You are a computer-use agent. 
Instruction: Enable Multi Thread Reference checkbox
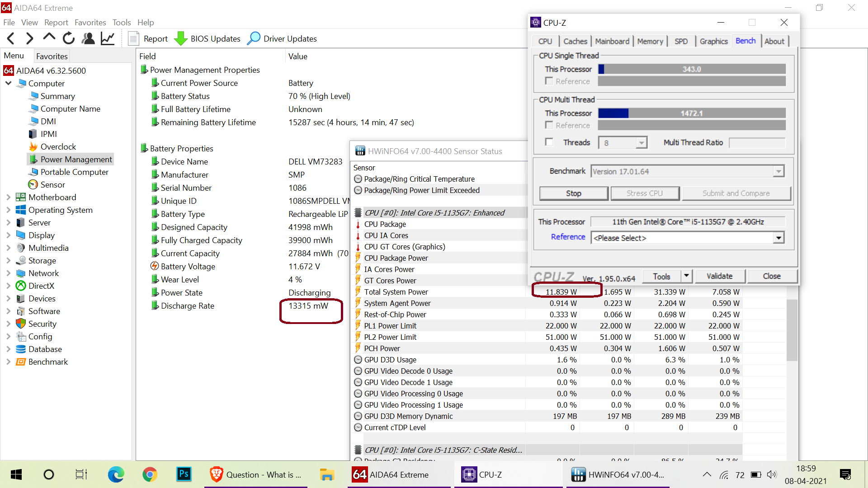(549, 125)
